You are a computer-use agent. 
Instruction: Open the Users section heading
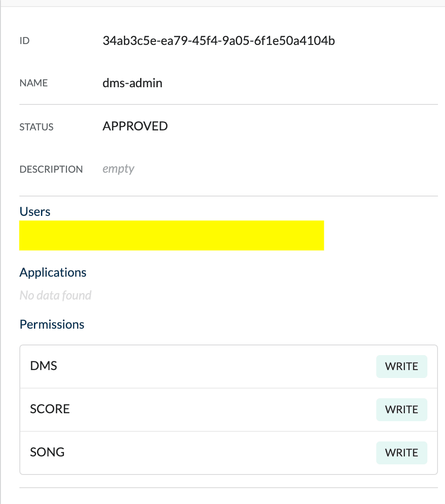click(x=35, y=211)
